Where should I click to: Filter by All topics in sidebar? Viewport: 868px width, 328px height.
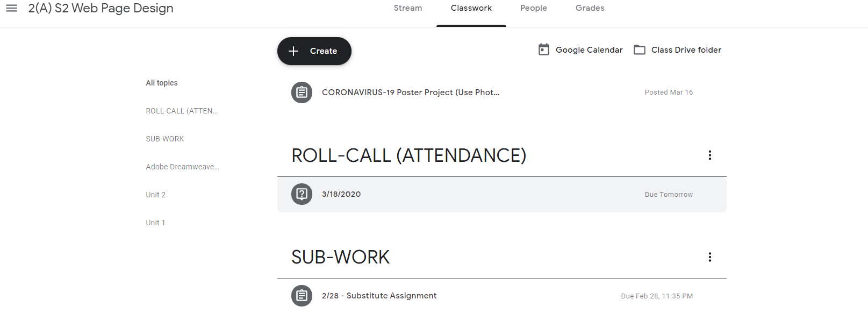[x=162, y=83]
